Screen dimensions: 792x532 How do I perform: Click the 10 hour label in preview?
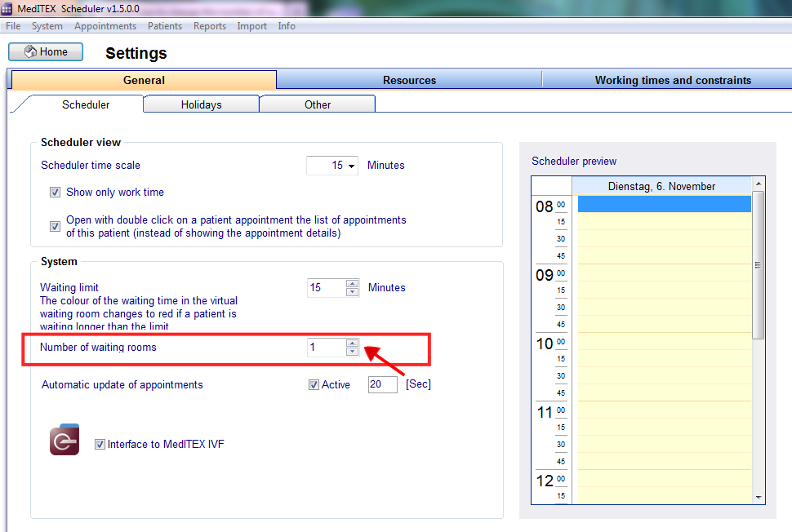[x=545, y=344]
